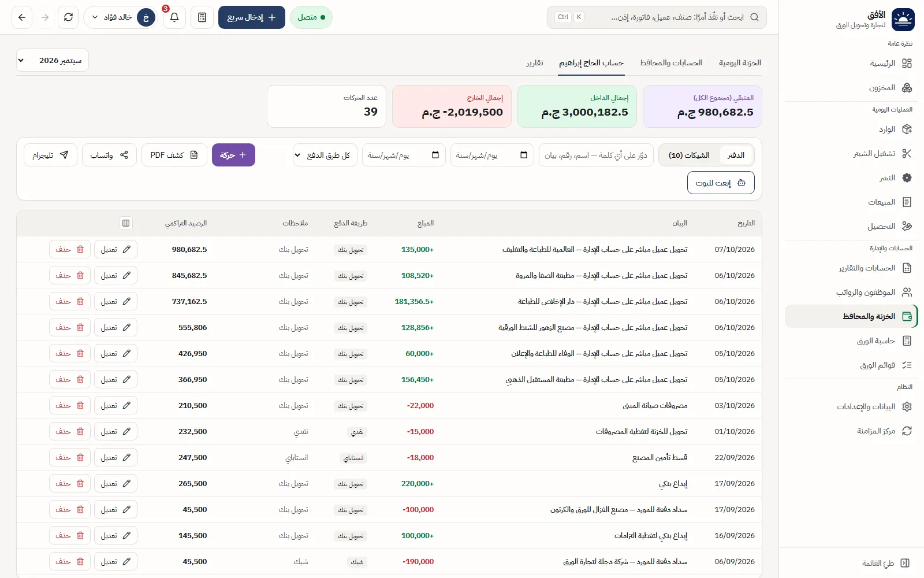The width and height of the screenshot is (924, 578).
Task: Open first date picker calendar icon
Action: click(x=524, y=155)
